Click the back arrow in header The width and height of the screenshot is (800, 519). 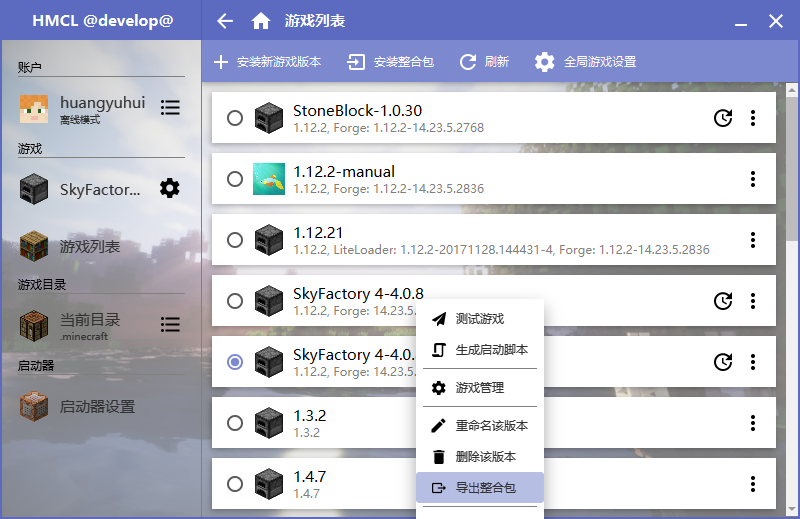click(225, 21)
